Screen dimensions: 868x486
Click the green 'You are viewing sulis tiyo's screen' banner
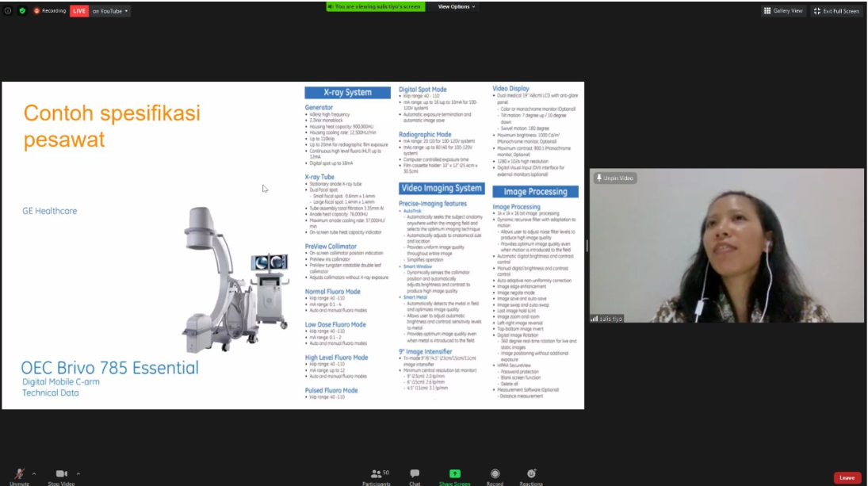tap(375, 6)
